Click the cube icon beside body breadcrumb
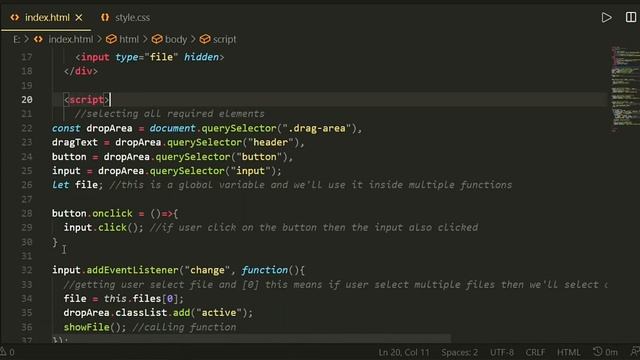This screenshot has width=640, height=360. point(157,39)
